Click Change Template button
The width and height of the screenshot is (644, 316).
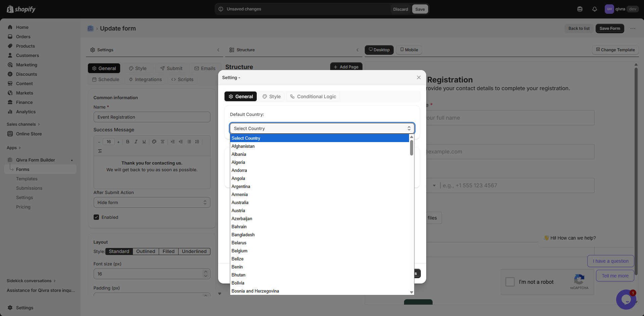(615, 50)
